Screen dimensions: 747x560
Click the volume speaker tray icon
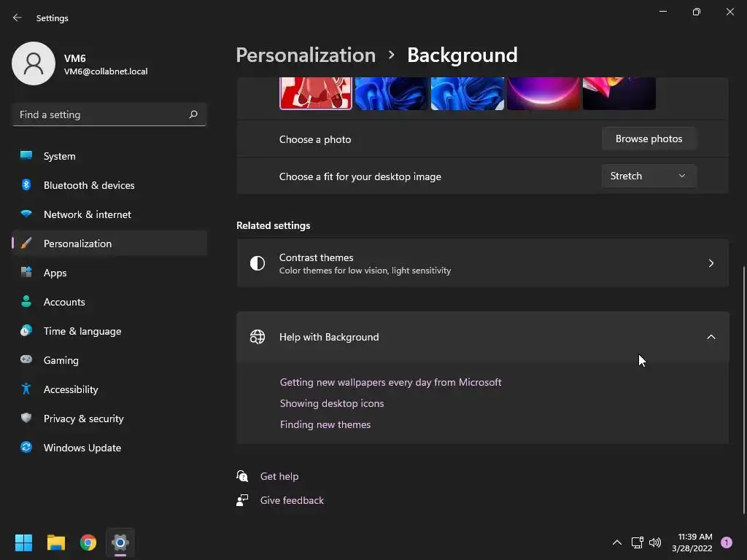[655, 542]
